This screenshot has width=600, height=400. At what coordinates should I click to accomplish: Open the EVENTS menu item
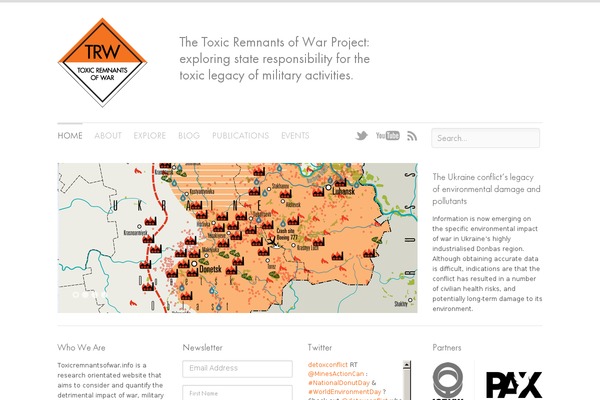click(295, 136)
